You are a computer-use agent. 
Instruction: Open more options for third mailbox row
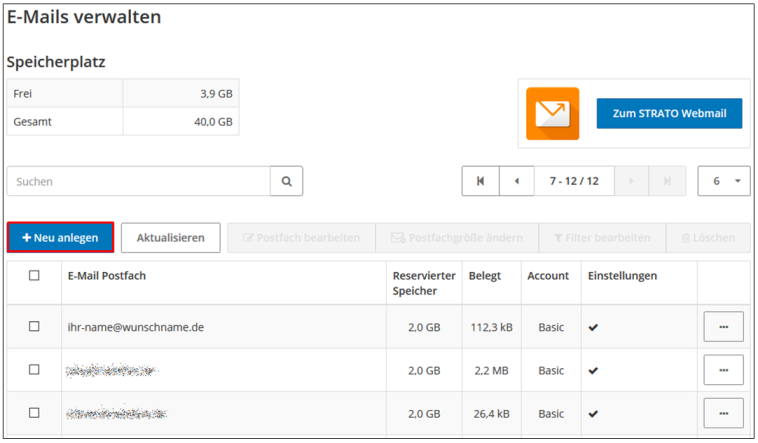[723, 413]
